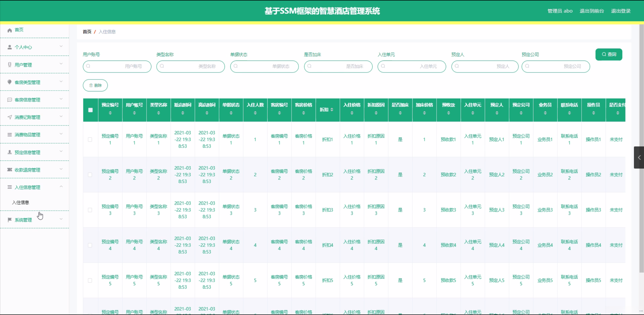
Task: Click the person icon for 个人中心
Action: (10, 47)
